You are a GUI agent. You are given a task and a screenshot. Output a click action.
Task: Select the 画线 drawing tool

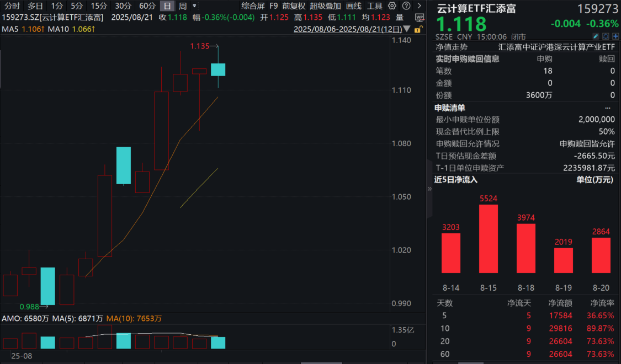(x=353, y=6)
